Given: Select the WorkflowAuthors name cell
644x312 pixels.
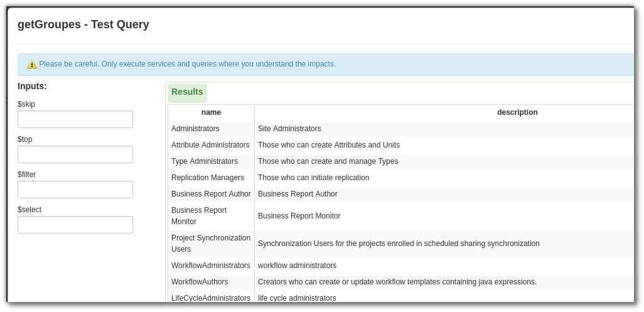Looking at the screenshot, I should click(200, 282).
